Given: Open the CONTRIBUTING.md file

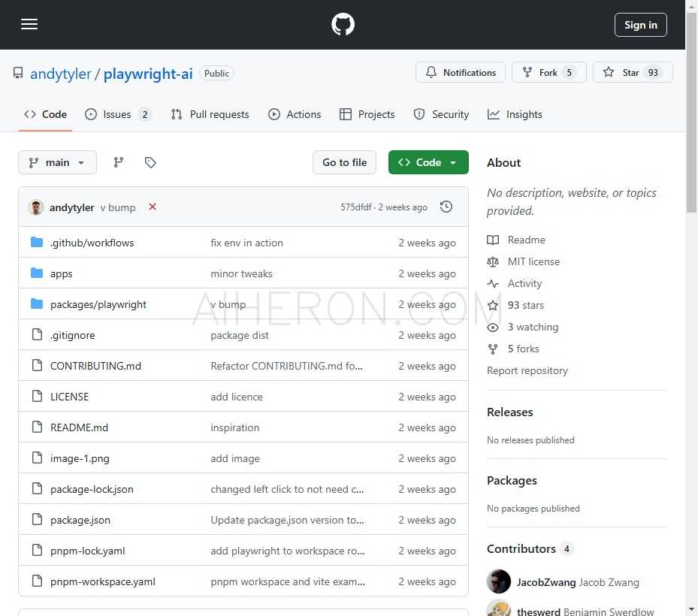Looking at the screenshot, I should (95, 366).
